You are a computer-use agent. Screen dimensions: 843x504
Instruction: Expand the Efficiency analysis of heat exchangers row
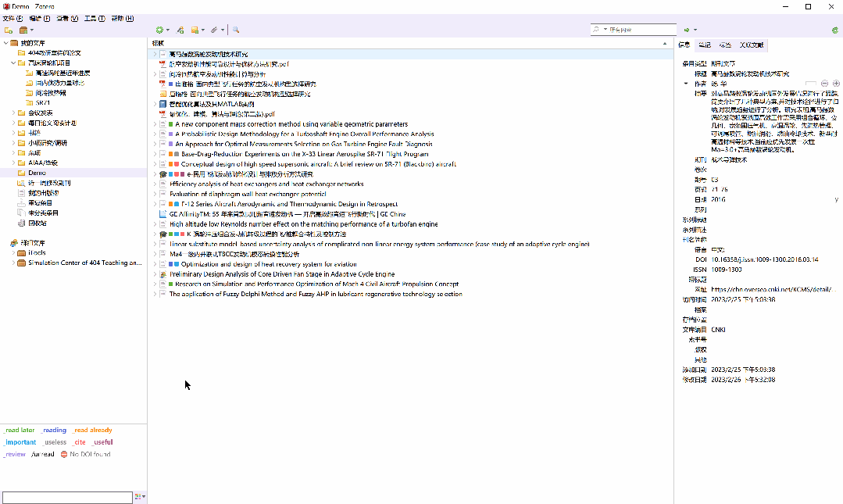(x=155, y=184)
